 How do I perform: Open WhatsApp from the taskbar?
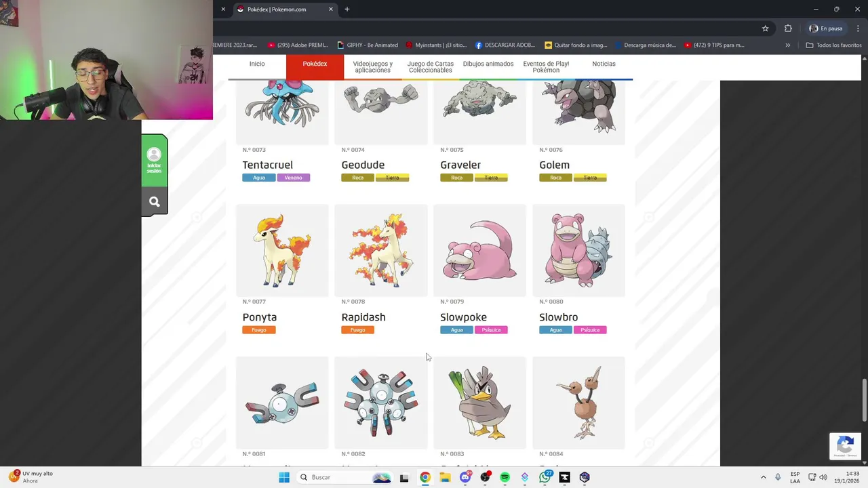tap(545, 477)
